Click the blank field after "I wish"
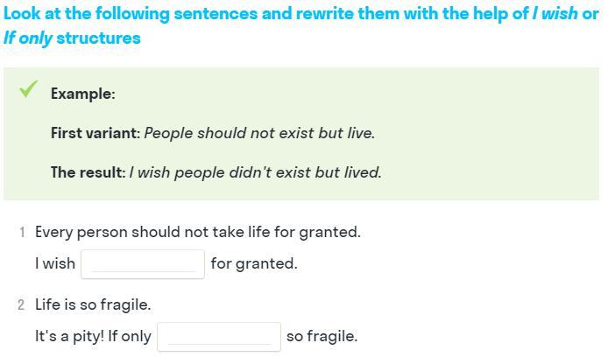This screenshot has width=608, height=364. click(142, 263)
